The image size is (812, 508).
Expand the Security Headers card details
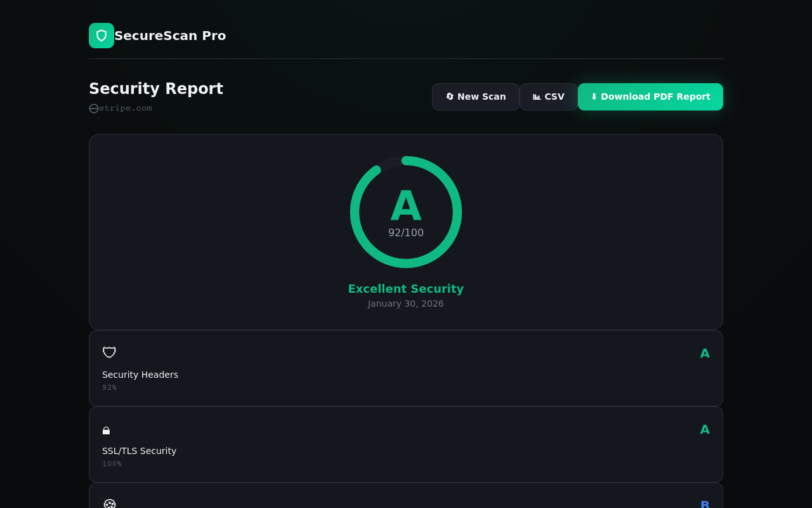point(406,368)
